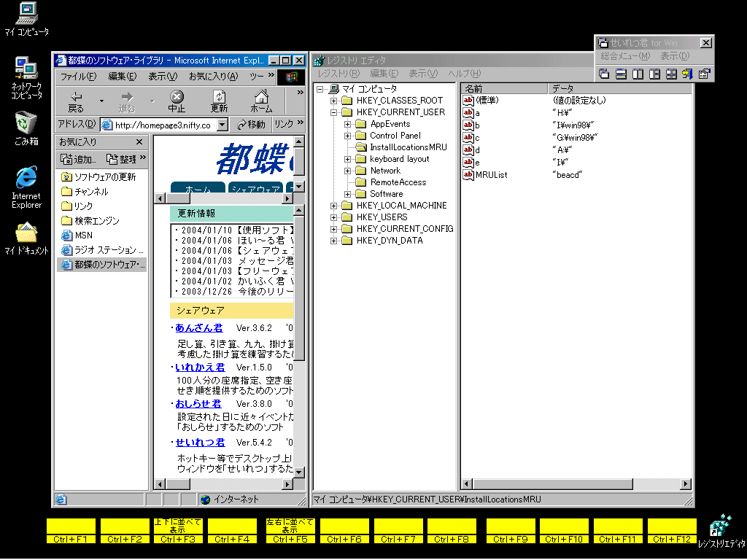Image resolution: width=747 pixels, height=560 pixels.
Task: Click the Back (戻る) button in Internet Explorer
Action: [x=76, y=101]
